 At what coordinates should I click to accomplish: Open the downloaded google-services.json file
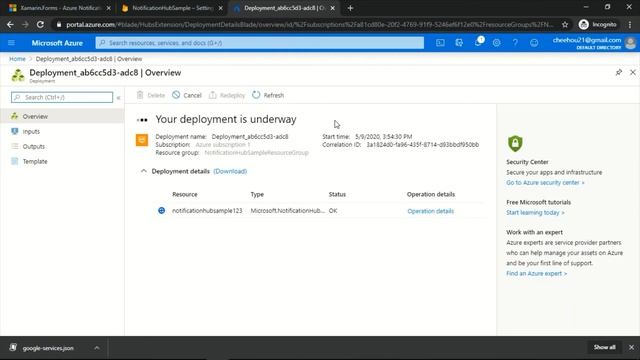[x=48, y=348]
